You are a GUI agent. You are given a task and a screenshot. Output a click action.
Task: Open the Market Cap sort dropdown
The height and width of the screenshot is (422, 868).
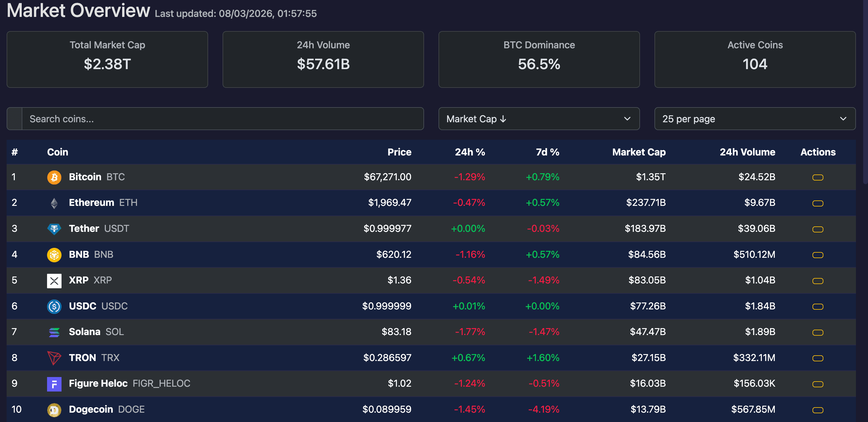coord(538,119)
